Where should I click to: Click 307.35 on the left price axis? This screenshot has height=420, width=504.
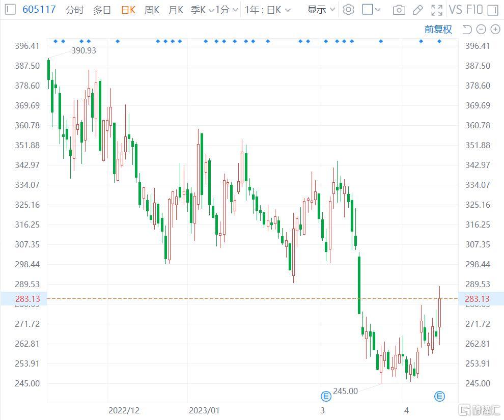(x=27, y=244)
